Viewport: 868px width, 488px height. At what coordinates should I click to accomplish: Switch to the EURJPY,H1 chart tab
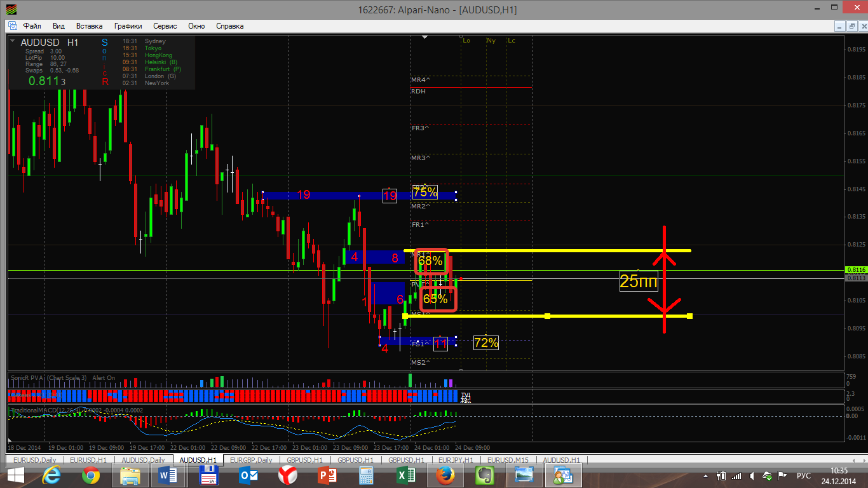pos(456,459)
